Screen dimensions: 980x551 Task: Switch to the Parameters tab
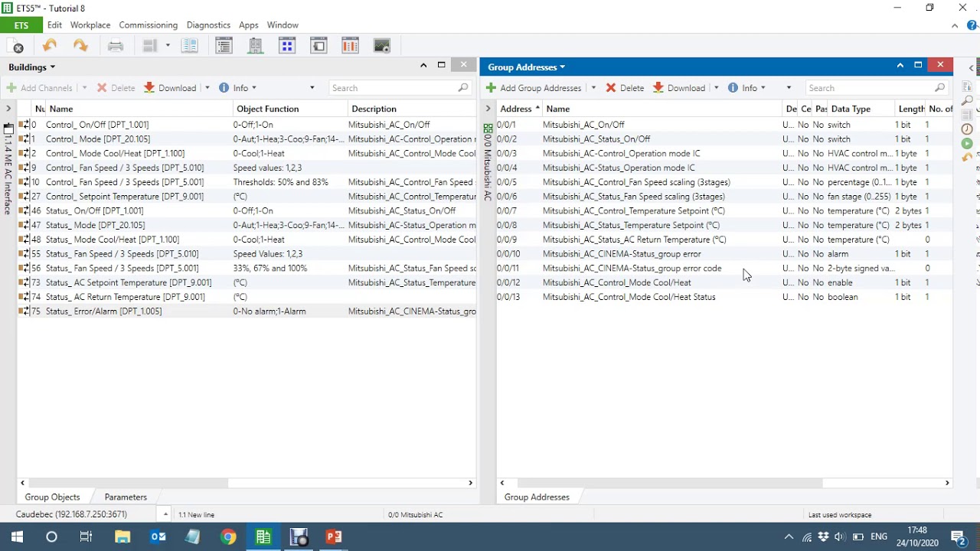tap(126, 497)
